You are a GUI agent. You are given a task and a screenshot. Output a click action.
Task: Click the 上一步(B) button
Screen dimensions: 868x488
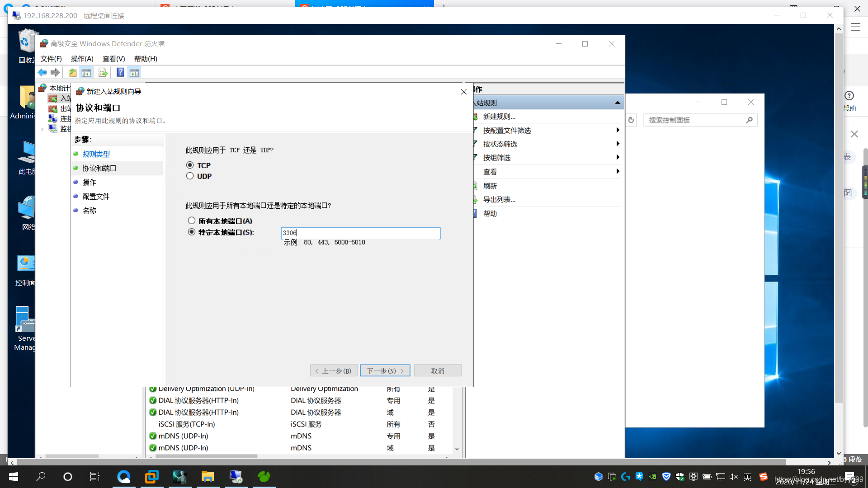(334, 371)
